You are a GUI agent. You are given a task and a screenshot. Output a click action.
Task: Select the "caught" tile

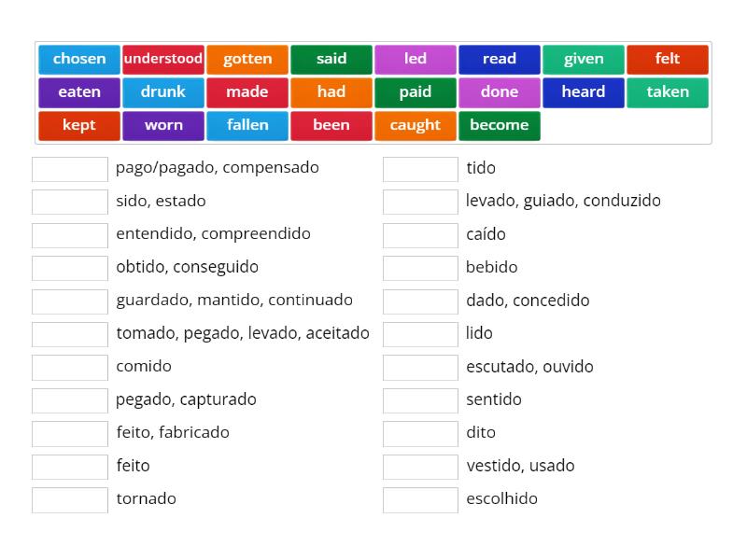click(x=415, y=124)
